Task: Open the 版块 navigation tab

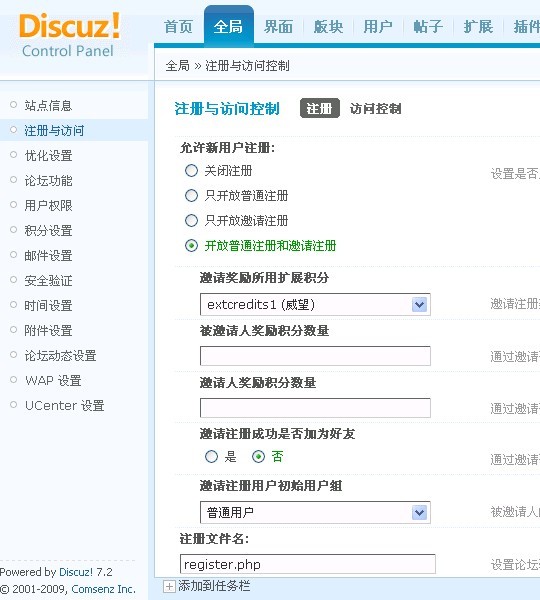Action: click(328, 27)
